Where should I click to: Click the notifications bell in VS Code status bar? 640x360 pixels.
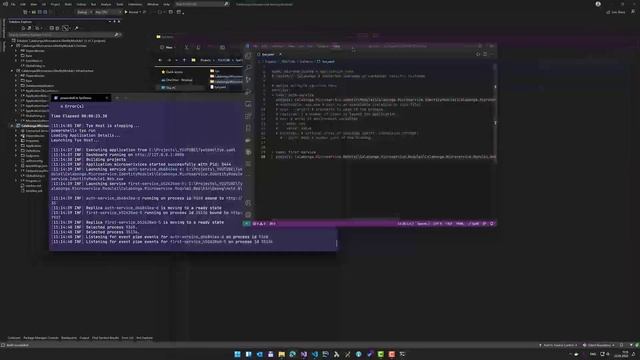click(x=492, y=224)
